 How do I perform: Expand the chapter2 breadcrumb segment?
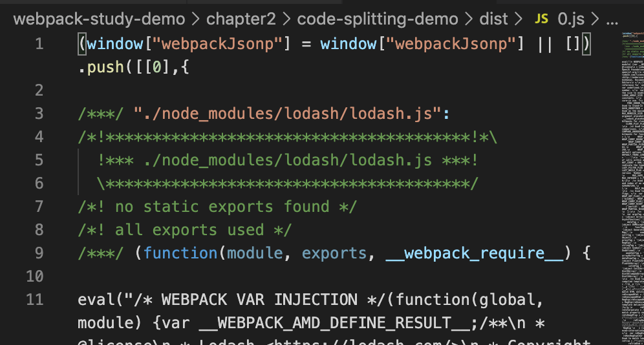point(241,19)
